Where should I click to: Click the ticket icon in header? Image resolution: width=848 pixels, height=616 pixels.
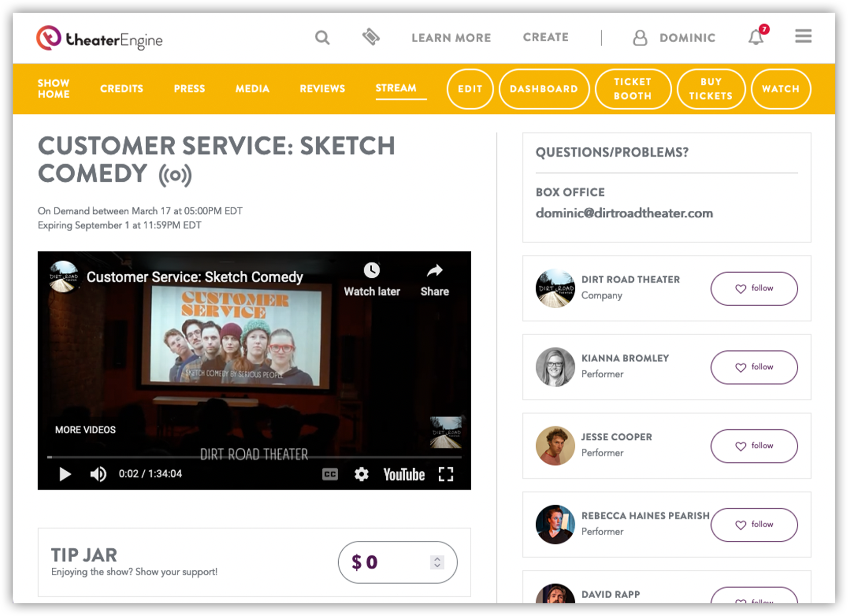click(x=371, y=37)
